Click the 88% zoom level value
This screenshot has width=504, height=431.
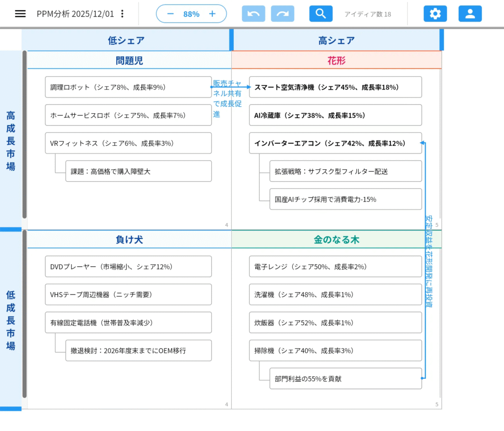click(x=191, y=14)
